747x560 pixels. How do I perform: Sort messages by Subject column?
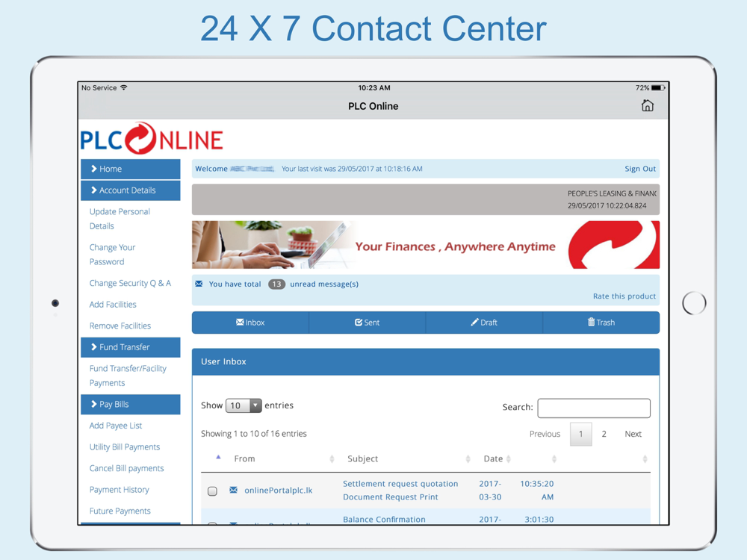pyautogui.click(x=409, y=458)
